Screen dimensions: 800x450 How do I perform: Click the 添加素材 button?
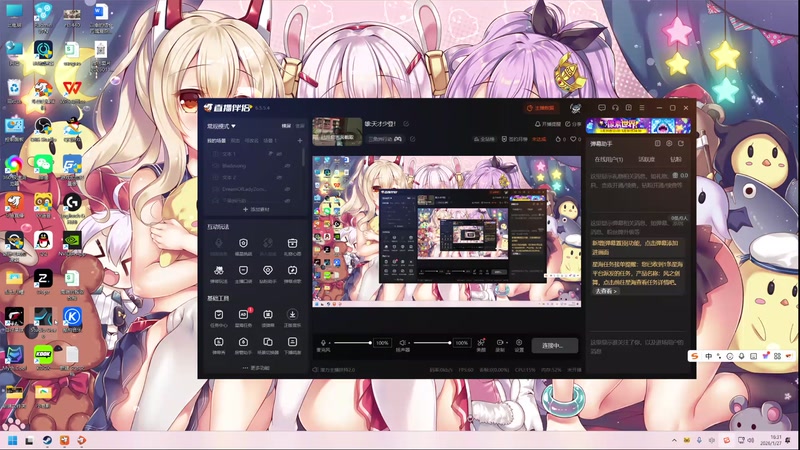pyautogui.click(x=256, y=210)
